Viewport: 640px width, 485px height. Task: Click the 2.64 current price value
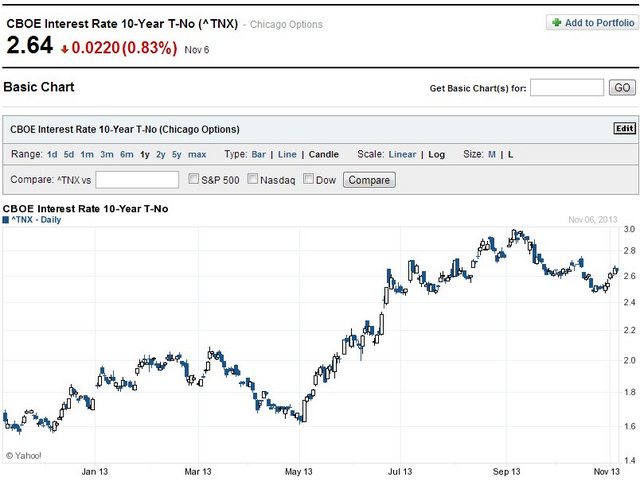[30, 45]
